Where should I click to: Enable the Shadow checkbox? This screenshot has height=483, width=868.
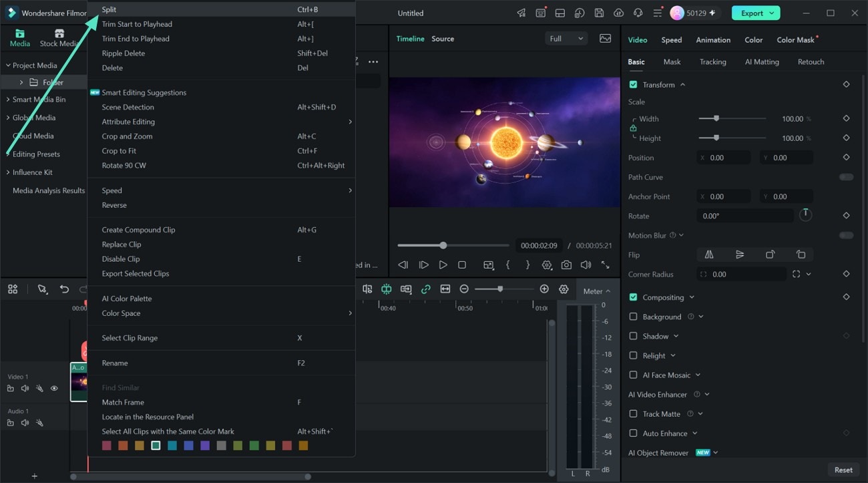(633, 336)
